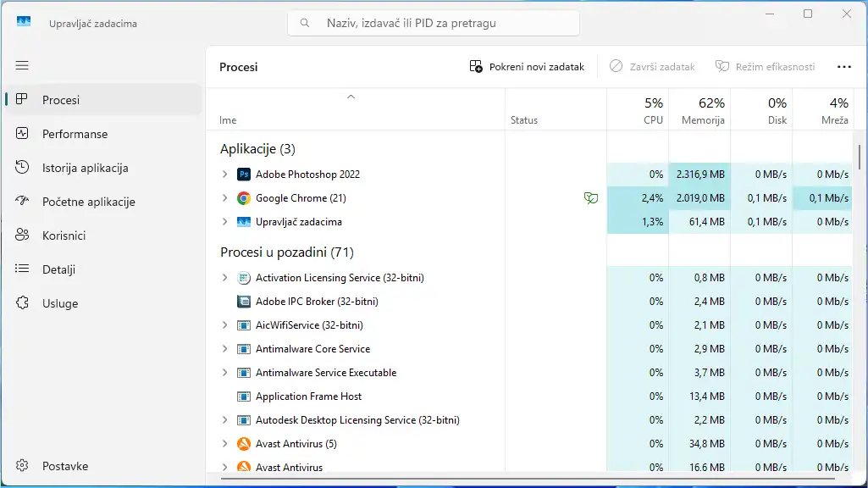This screenshot has height=488, width=868.
Task: Toggle Režim efikasnosti for selected process
Action: 766,66
